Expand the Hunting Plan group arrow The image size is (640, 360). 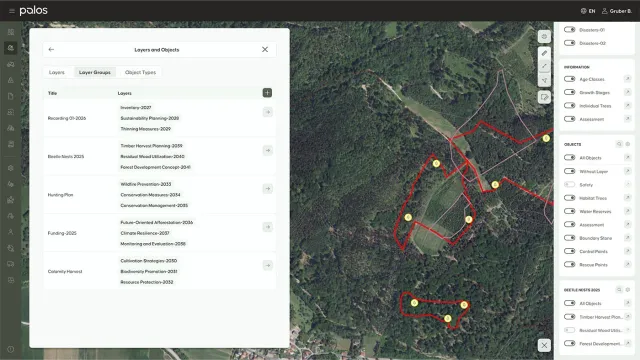point(268,189)
